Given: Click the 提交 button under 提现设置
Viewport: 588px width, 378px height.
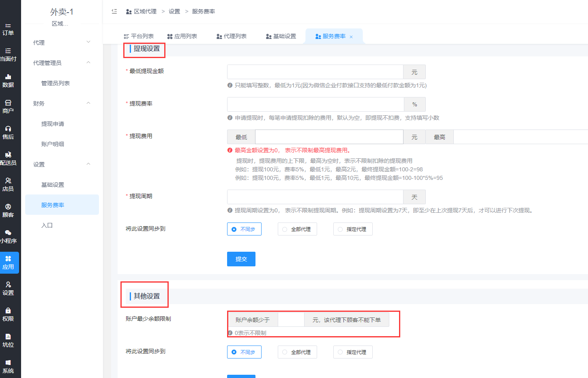Looking at the screenshot, I should click(241, 259).
